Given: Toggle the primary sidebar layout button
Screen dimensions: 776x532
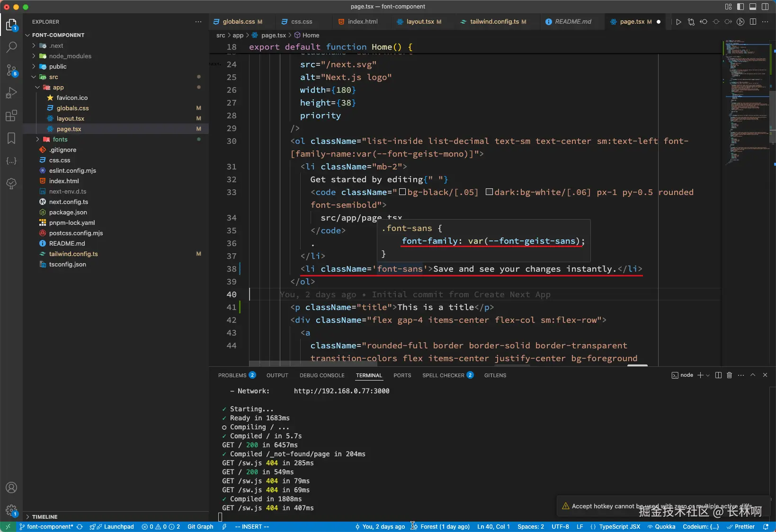Looking at the screenshot, I should (x=740, y=7).
